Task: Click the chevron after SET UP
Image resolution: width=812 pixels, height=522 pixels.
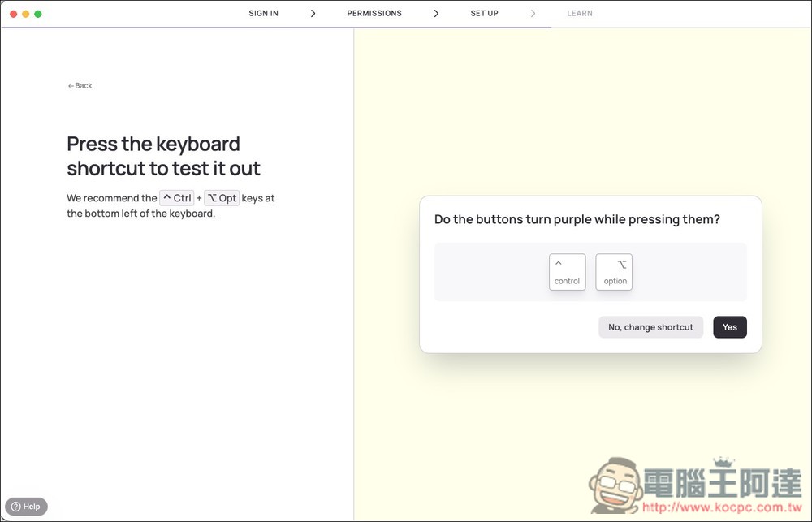Action: click(x=533, y=14)
